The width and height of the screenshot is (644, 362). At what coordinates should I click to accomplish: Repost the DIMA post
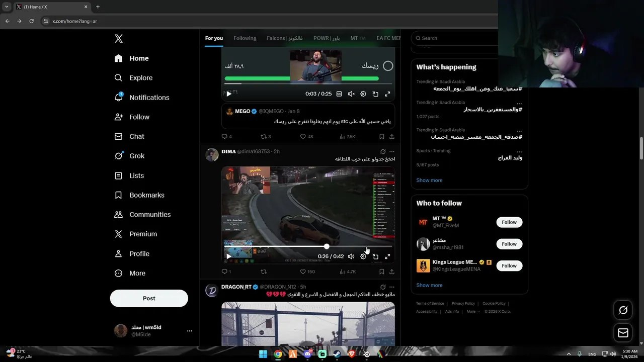tap(264, 271)
